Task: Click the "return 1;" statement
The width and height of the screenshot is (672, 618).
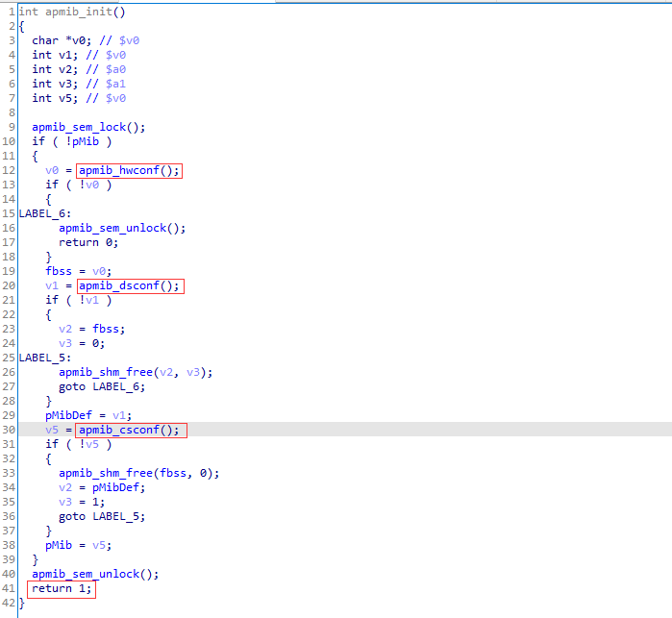Action: click(x=62, y=588)
